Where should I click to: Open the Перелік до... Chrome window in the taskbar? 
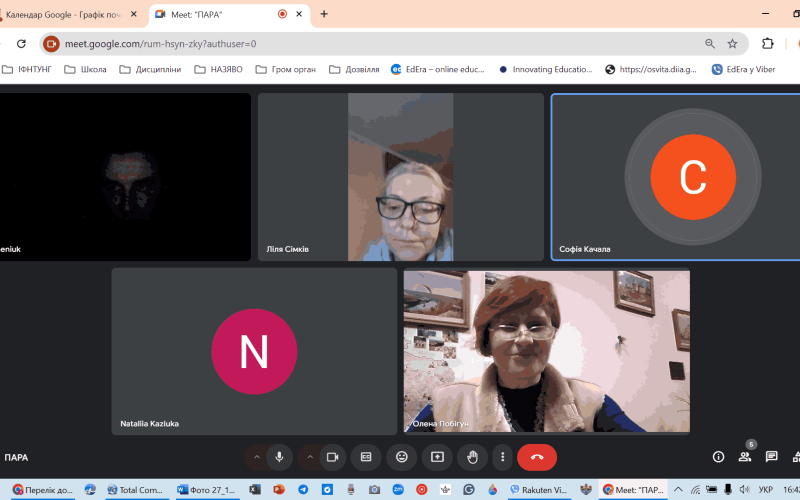click(x=43, y=490)
